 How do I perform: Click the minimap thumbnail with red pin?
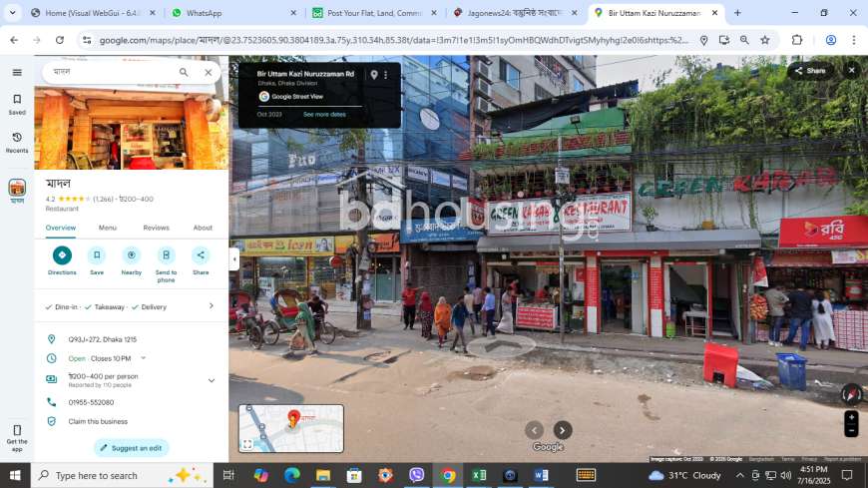pos(291,428)
